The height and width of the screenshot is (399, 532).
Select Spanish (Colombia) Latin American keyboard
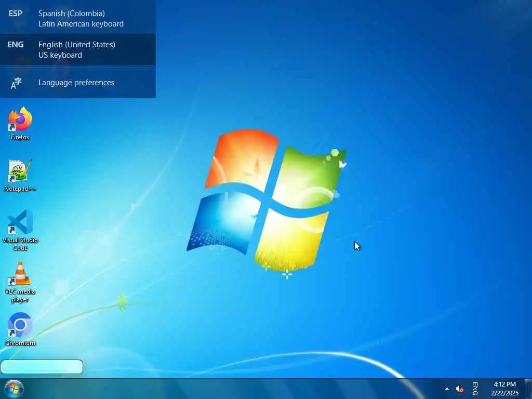coord(78,18)
